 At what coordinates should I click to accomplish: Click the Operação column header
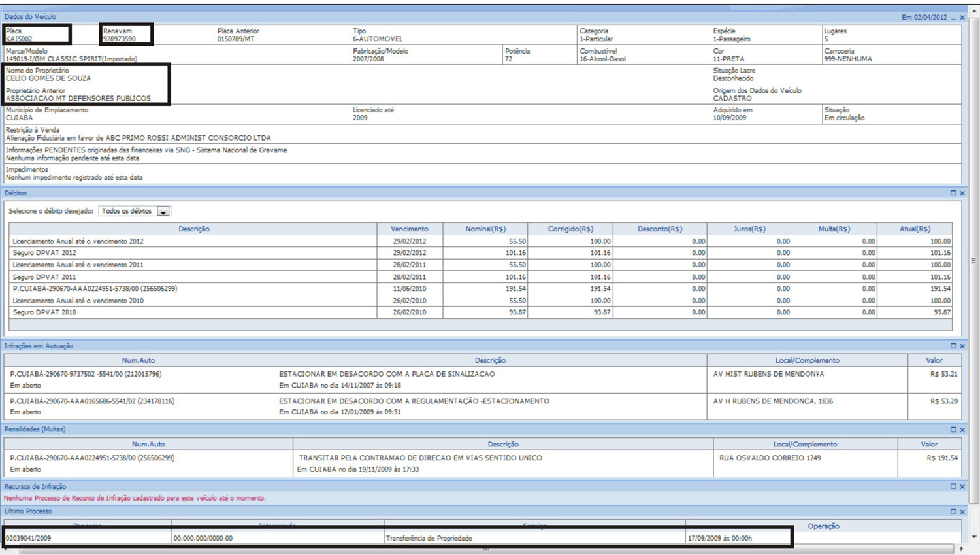[x=823, y=526]
